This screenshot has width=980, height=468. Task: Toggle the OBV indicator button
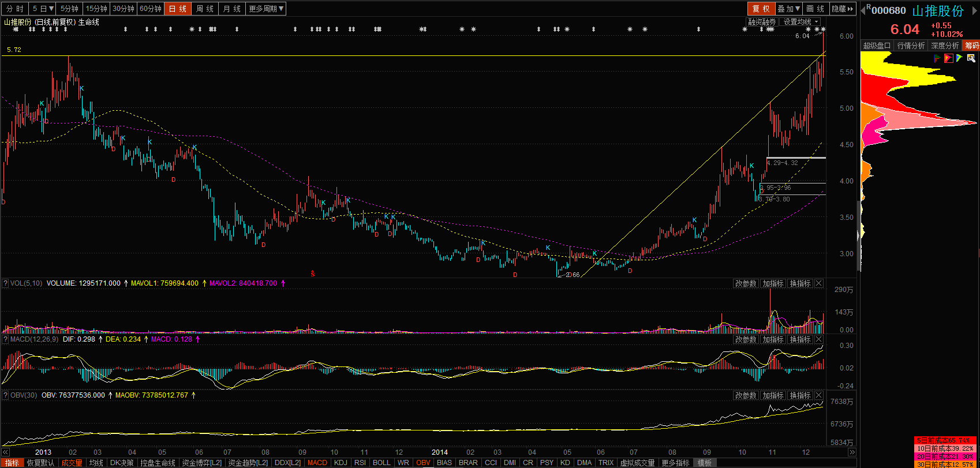pyautogui.click(x=423, y=463)
